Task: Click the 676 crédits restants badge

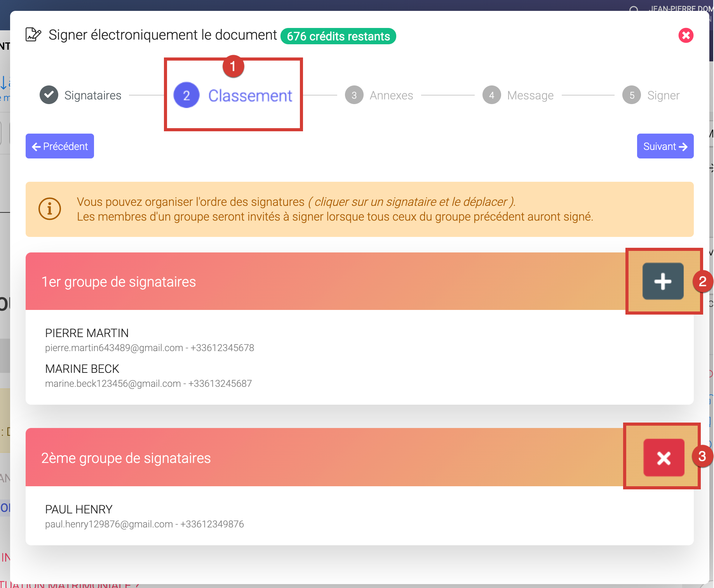Action: coord(338,36)
